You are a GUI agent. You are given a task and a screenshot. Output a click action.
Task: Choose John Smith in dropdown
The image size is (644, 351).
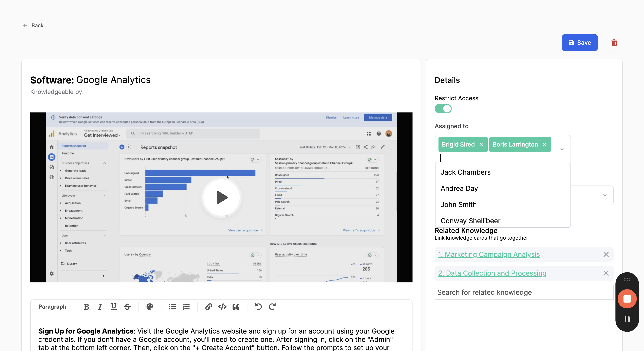click(x=503, y=204)
